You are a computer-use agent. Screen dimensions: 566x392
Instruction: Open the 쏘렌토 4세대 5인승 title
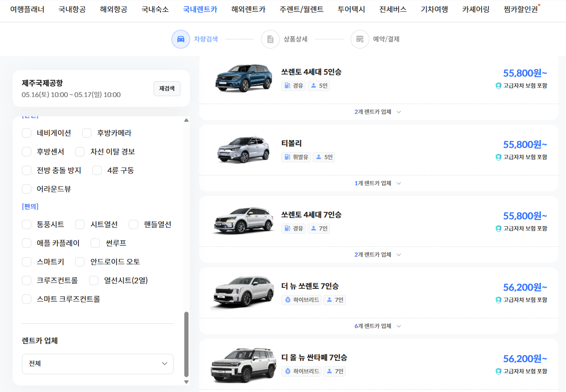coord(311,72)
